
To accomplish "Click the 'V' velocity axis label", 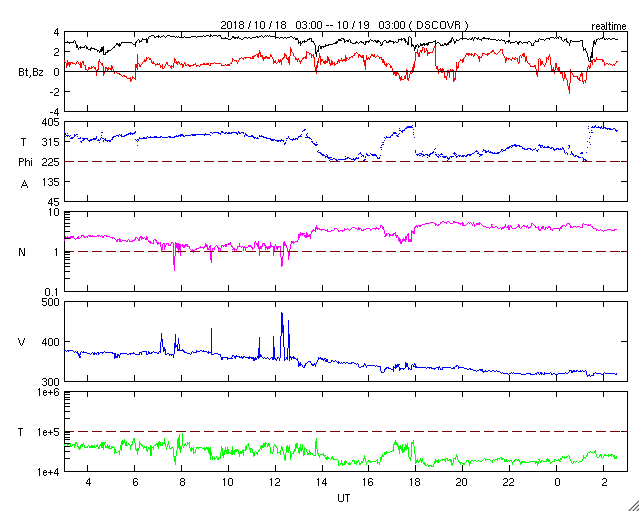I will click(22, 342).
